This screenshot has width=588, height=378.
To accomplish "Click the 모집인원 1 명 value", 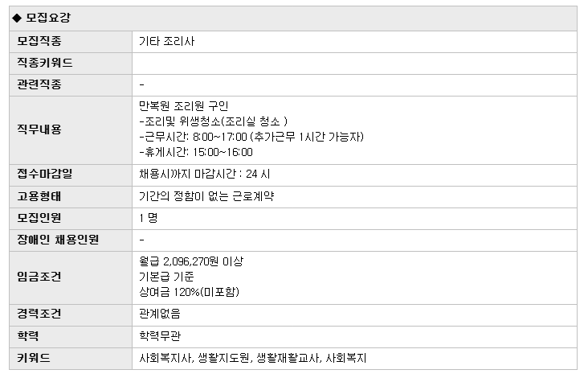I will (x=148, y=218).
